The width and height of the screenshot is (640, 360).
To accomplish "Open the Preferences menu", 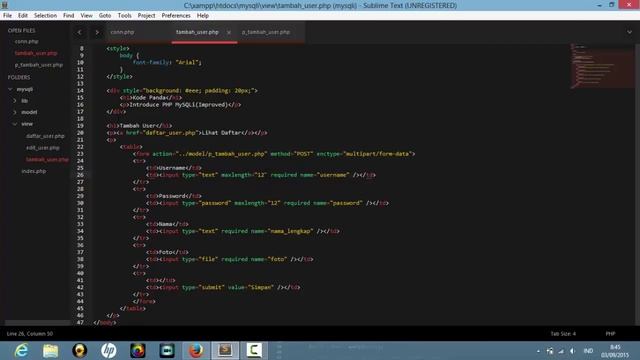I will 176,16.
